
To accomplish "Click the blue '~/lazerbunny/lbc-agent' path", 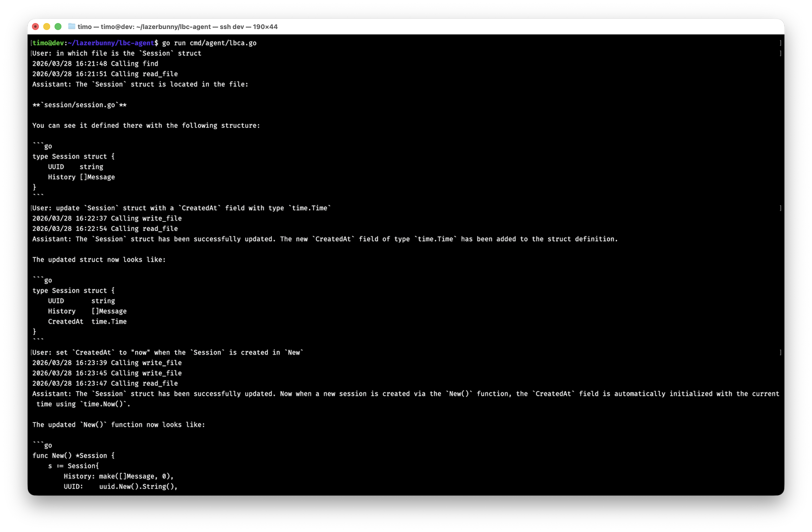I will 111,43.
